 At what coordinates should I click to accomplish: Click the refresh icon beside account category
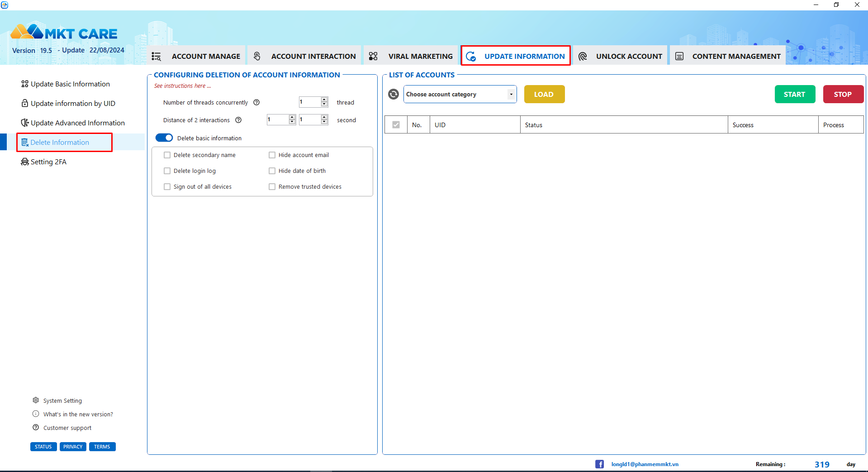[394, 94]
